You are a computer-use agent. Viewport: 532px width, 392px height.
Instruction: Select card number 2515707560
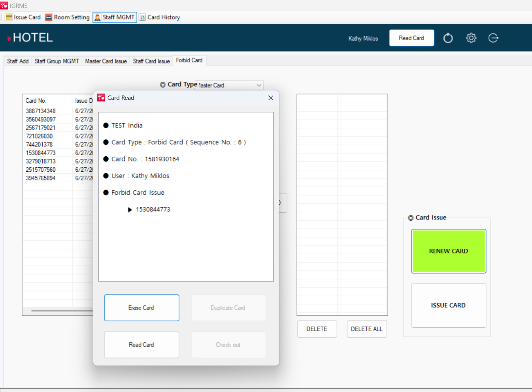click(41, 169)
